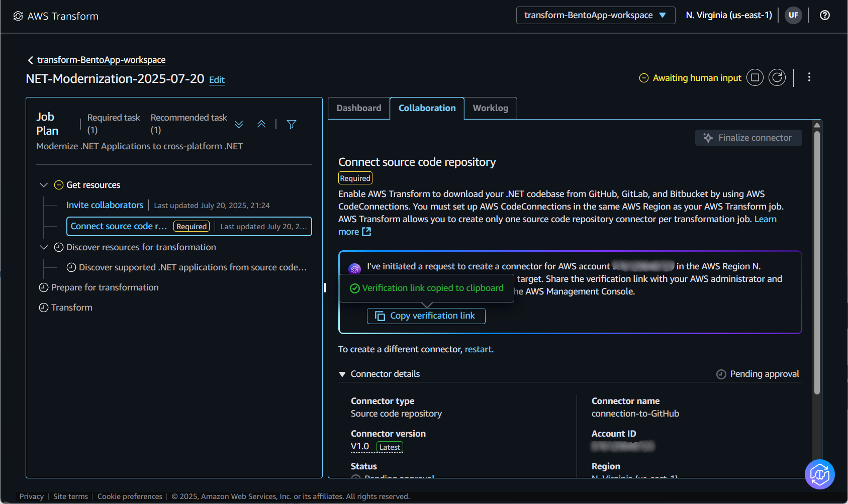Click the Get resources in-progress status icon

coord(59,185)
